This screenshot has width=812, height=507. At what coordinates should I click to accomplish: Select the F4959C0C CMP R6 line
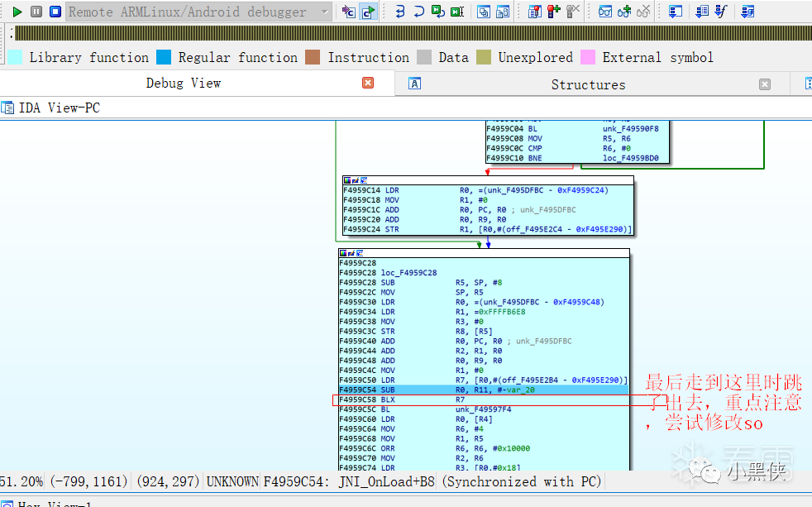click(x=577, y=148)
